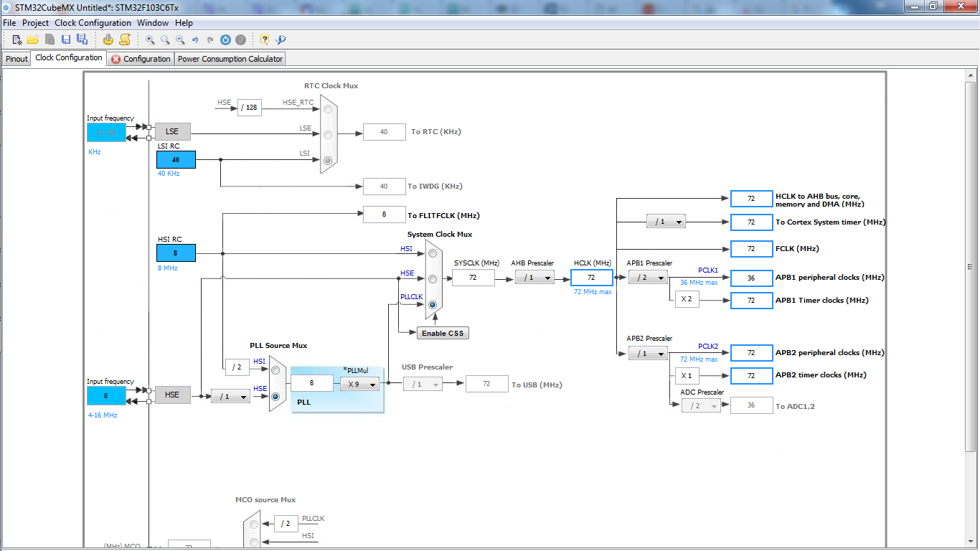Select HSI radio in PLL Source Mux
This screenshot has width=980, height=551.
point(275,370)
